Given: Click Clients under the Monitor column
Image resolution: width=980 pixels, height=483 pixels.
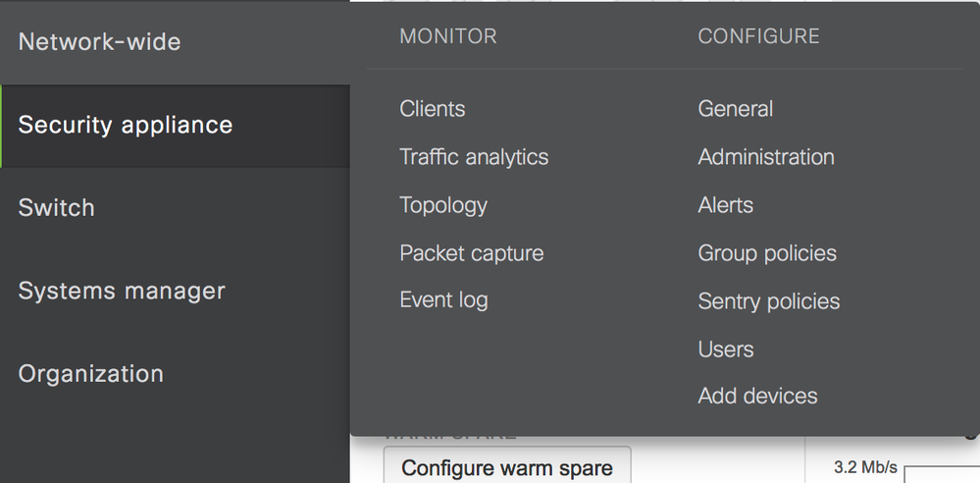Looking at the screenshot, I should tap(433, 109).
